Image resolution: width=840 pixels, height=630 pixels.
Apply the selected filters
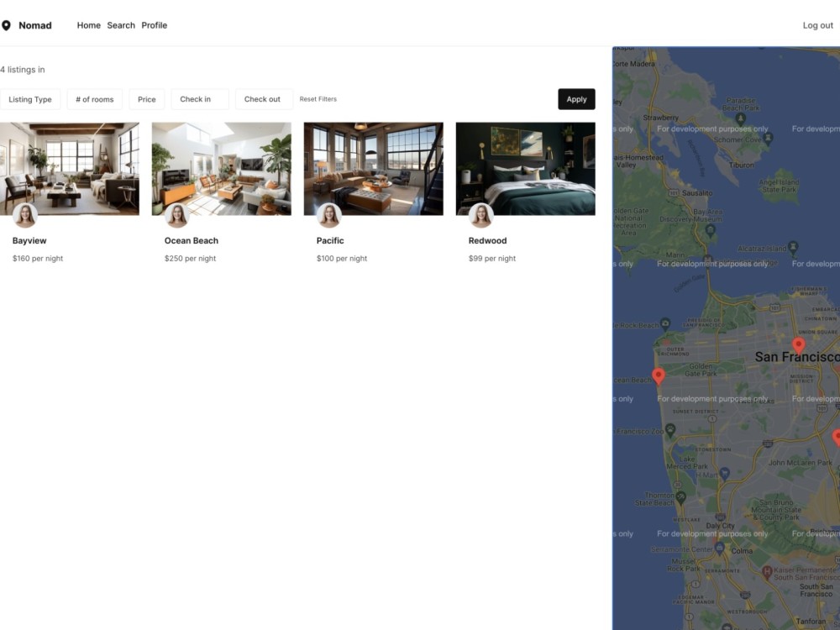[576, 99]
